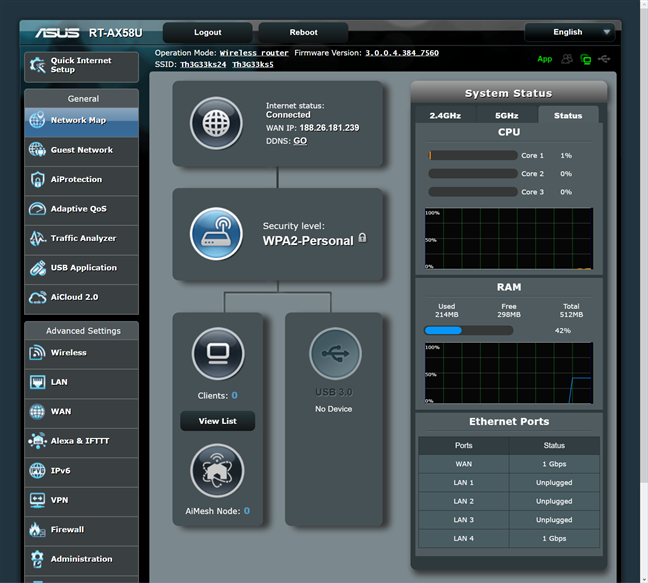The image size is (648, 583).
Task: Click the Traffic Analyzer waveform icon
Action: click(x=37, y=238)
